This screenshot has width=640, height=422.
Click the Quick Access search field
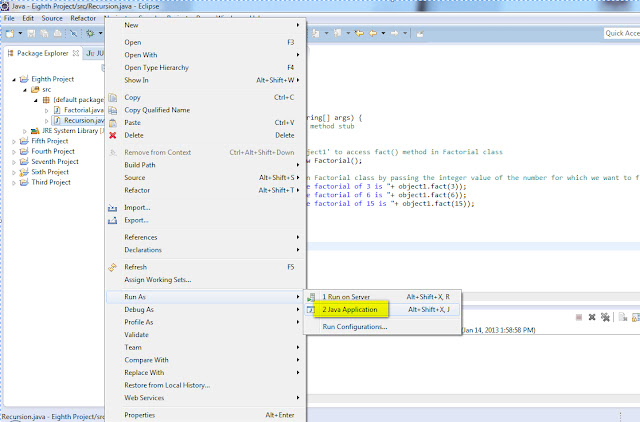[622, 33]
